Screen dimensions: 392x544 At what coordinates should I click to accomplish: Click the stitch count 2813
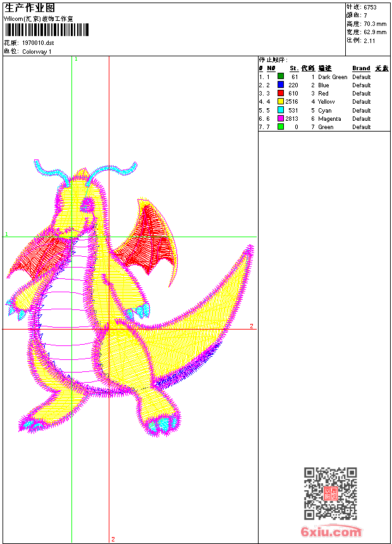tap(291, 119)
